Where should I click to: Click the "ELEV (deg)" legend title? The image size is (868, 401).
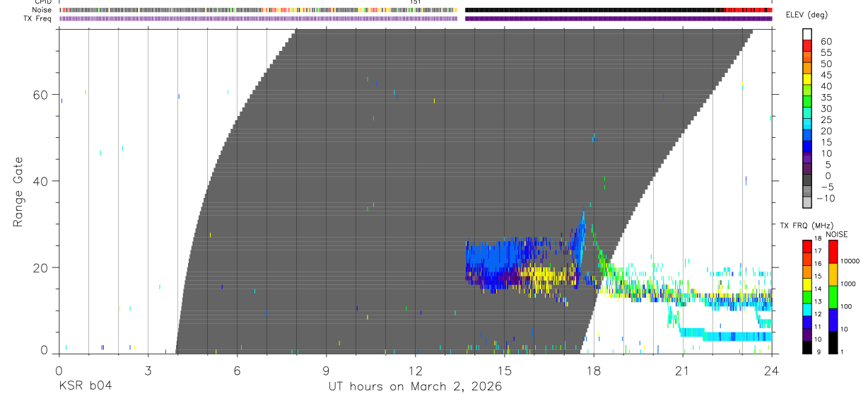(x=807, y=15)
